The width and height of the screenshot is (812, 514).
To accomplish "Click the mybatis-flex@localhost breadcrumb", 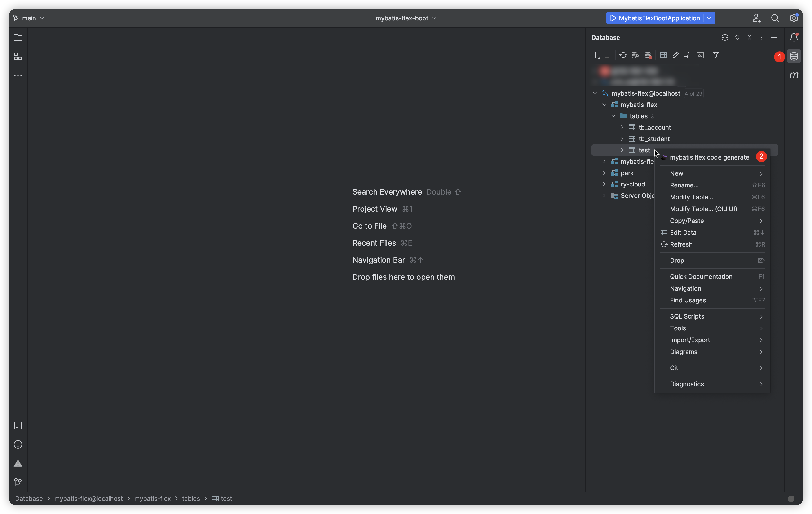I will pos(88,498).
